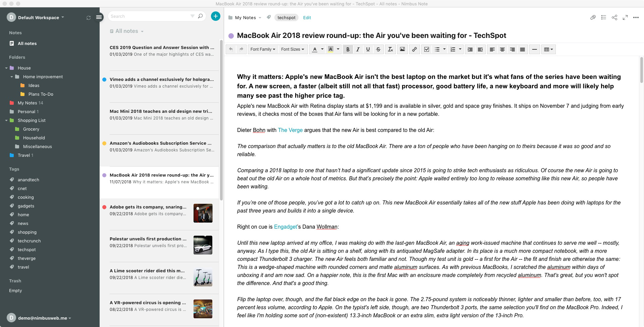Select the techspot tag under the note title
644x327 pixels.
pos(286,17)
